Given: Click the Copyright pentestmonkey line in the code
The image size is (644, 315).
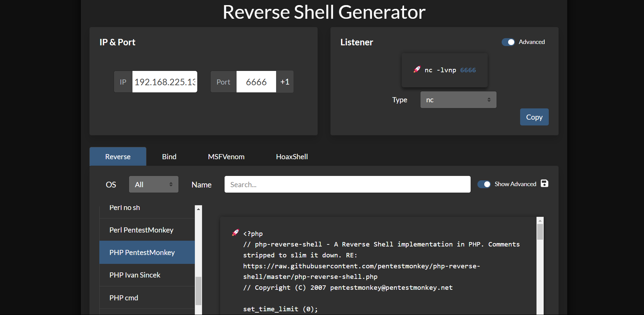Looking at the screenshot, I should [348, 287].
